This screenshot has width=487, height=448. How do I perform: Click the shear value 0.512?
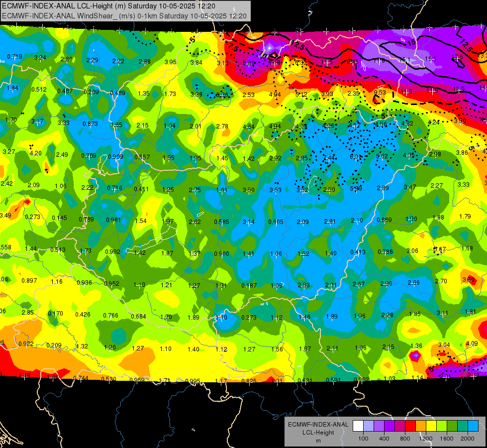39,90
